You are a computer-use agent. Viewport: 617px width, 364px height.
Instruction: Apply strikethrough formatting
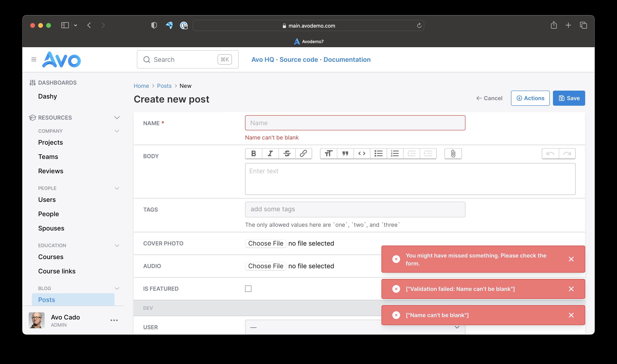[287, 154]
